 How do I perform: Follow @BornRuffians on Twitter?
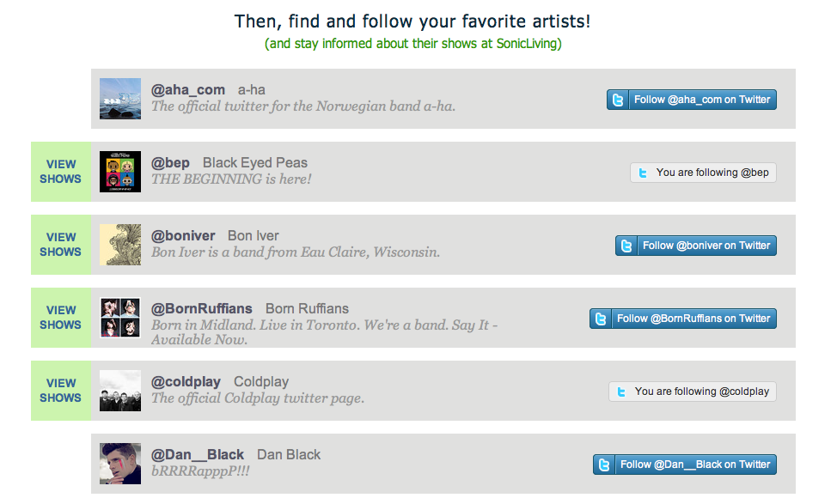coord(683,319)
